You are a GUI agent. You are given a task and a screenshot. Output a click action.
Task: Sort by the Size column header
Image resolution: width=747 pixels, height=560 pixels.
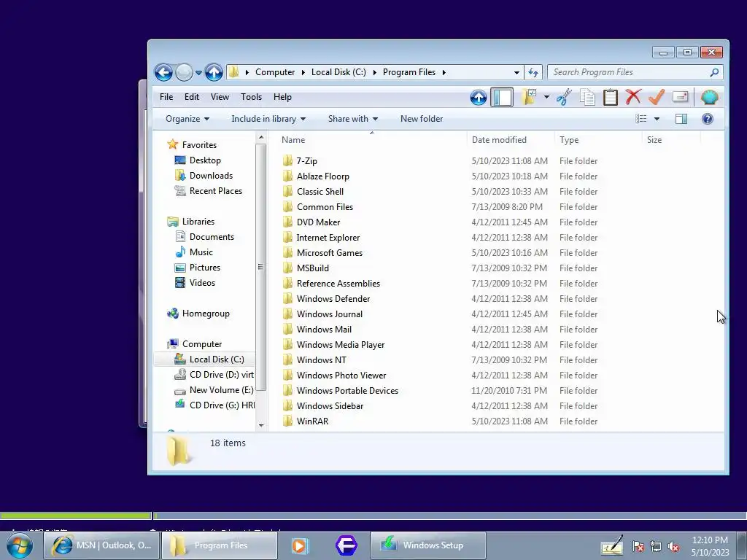(671, 139)
